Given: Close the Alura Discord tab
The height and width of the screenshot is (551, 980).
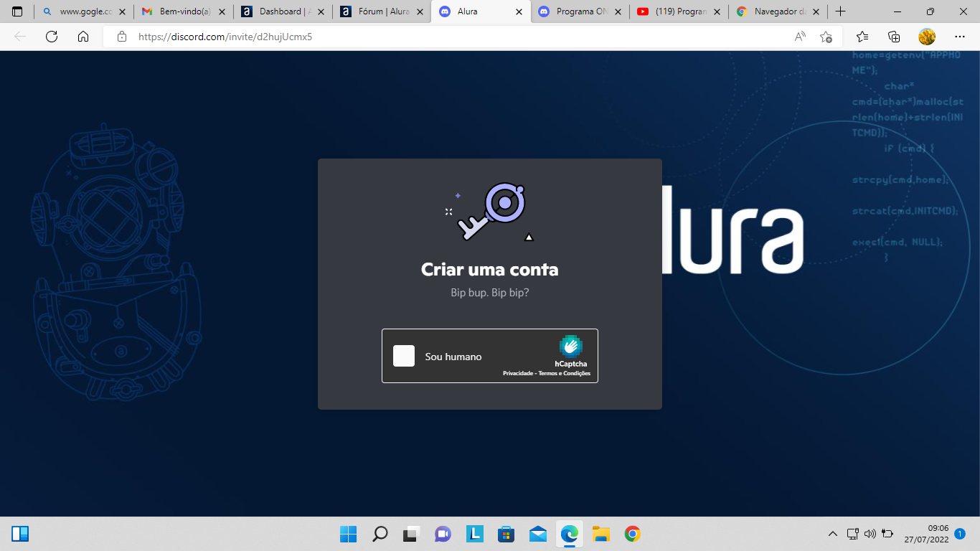Looking at the screenshot, I should pyautogui.click(x=518, y=11).
